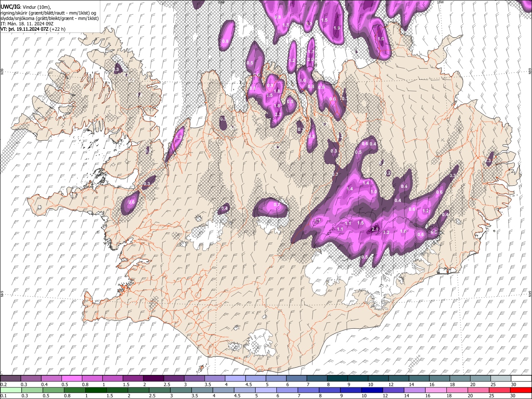Click the 'UWC/IG: Vindur (10m),' title text
The width and height of the screenshot is (532, 399).
click(x=25, y=7)
